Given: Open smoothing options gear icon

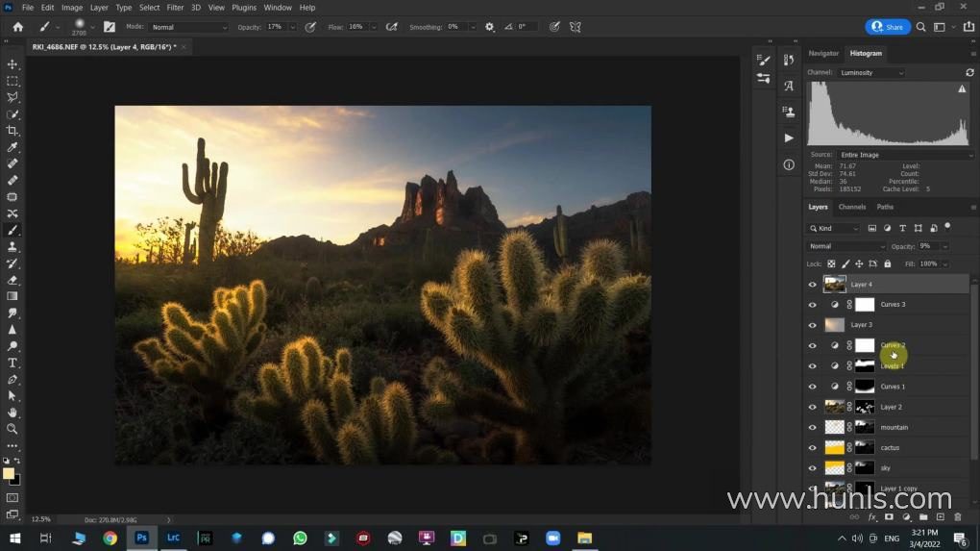Looking at the screenshot, I should pyautogui.click(x=490, y=27).
